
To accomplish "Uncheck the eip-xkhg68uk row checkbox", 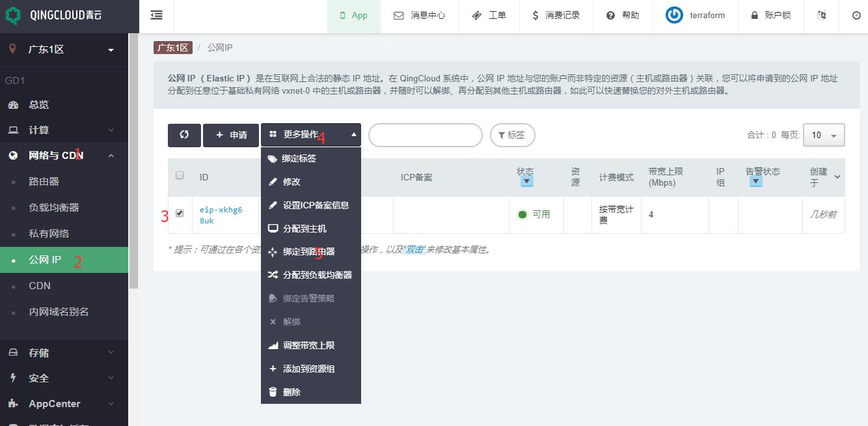I will tap(180, 213).
